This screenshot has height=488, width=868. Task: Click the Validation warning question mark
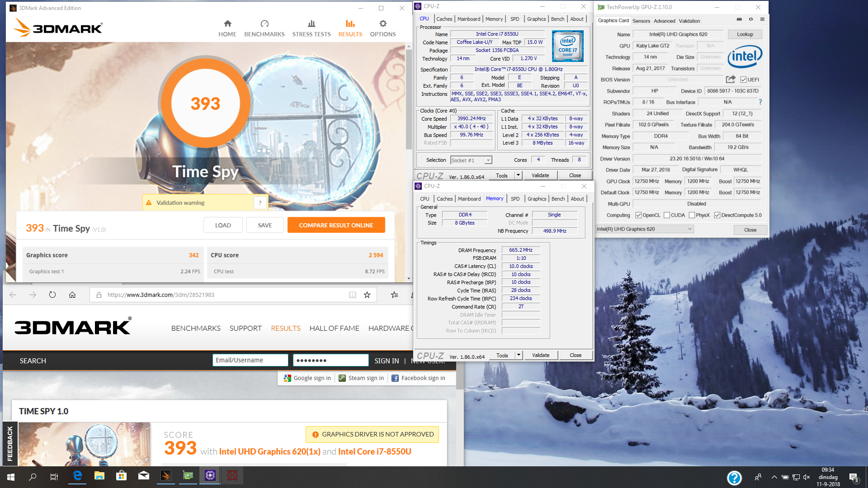coord(260,203)
